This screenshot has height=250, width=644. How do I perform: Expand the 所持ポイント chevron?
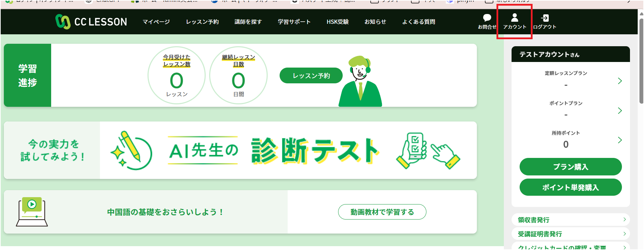pyautogui.click(x=619, y=140)
